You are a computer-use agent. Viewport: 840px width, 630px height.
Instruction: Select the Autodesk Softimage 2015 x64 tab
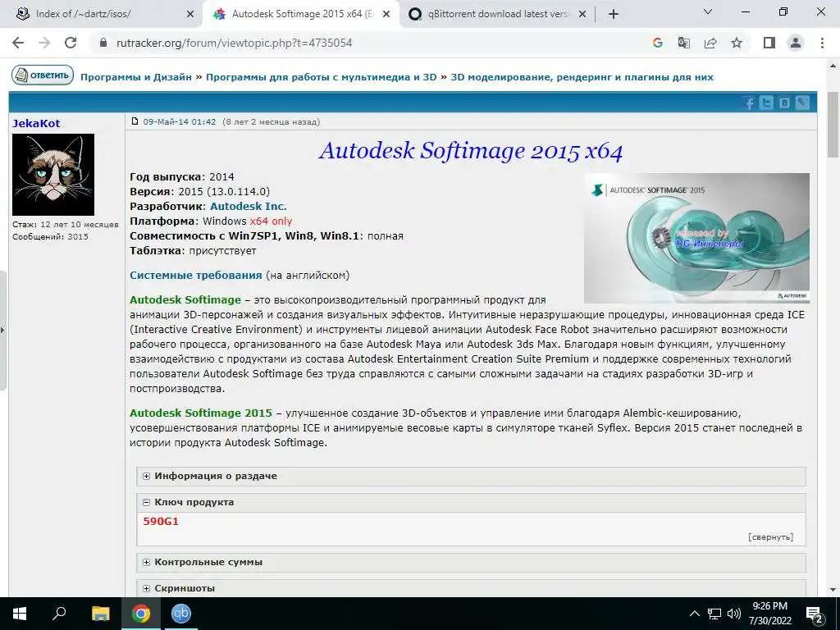coord(303,14)
